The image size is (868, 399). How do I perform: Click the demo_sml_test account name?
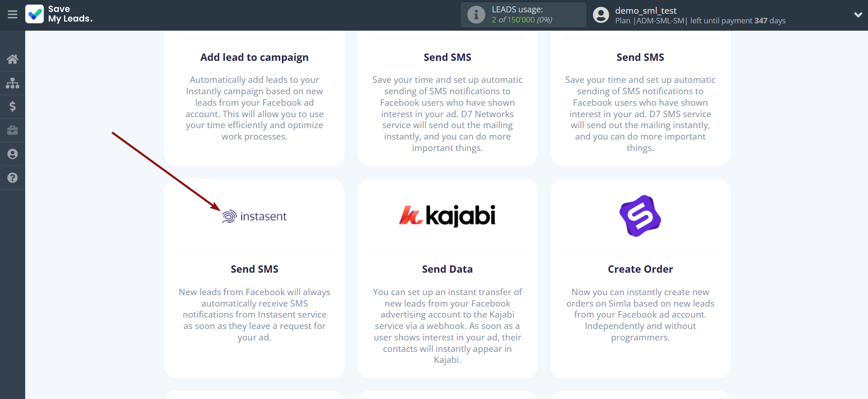(646, 11)
